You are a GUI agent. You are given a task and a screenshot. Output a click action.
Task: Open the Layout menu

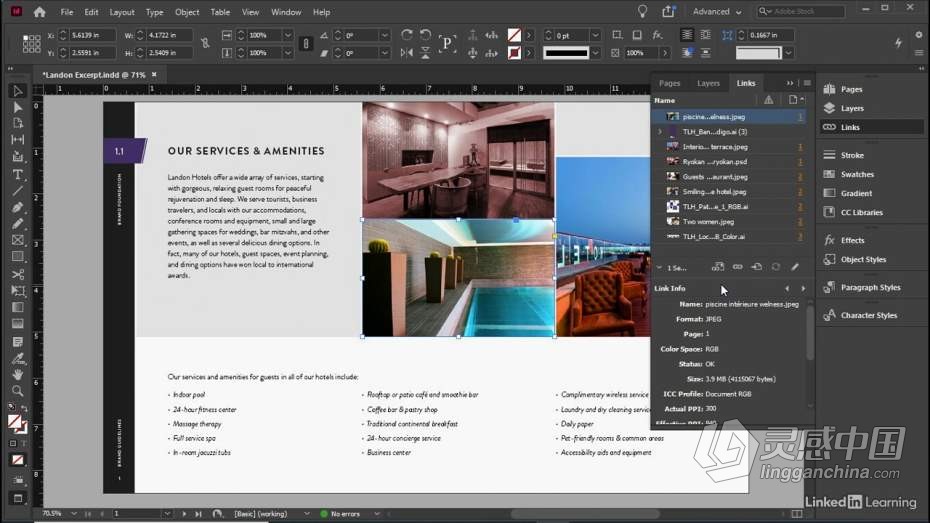[122, 12]
